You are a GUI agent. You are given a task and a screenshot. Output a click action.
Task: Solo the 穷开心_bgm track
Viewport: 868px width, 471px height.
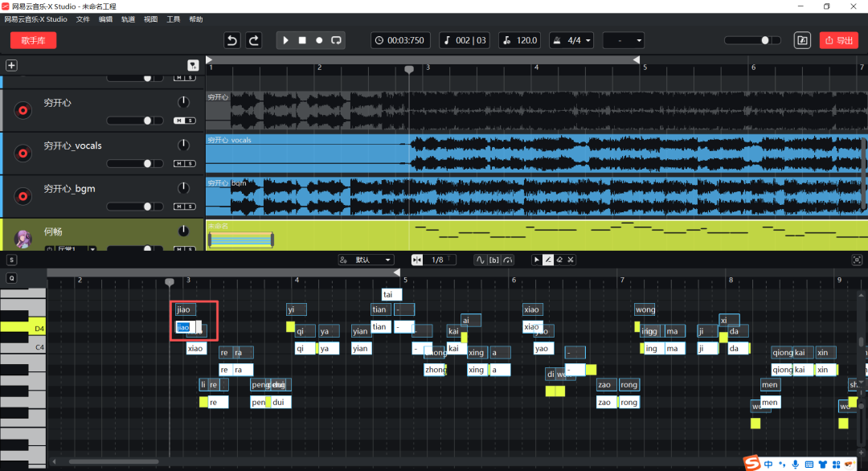(190, 207)
